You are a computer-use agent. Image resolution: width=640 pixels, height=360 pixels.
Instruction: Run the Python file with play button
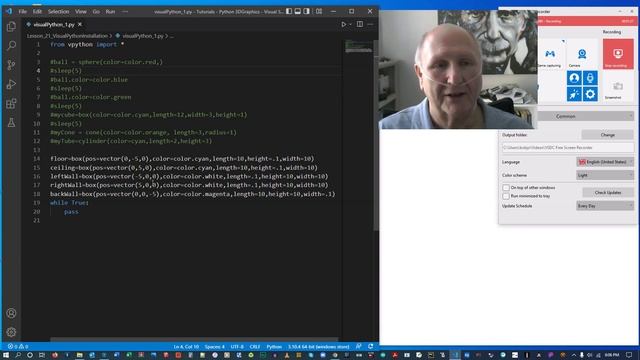[344, 24]
